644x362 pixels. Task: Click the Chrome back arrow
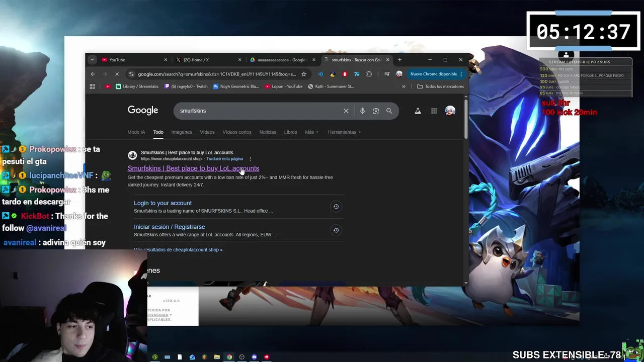[x=93, y=74]
